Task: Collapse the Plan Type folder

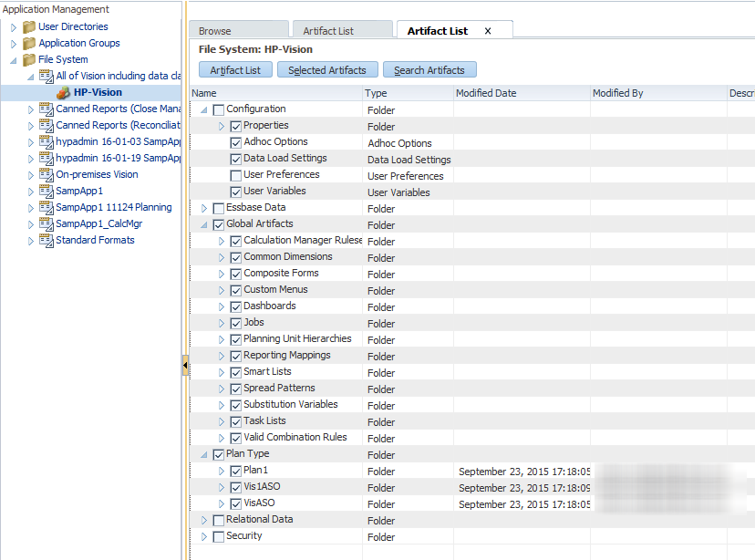Action: pyautogui.click(x=204, y=454)
